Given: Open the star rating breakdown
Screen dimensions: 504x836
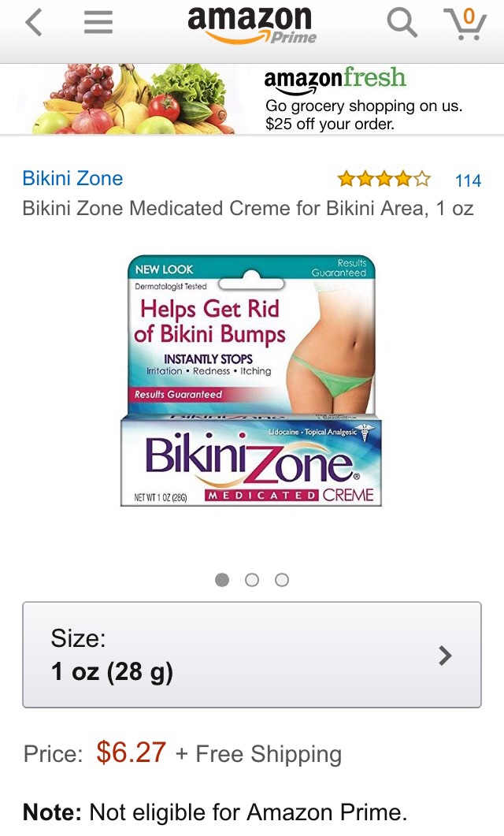Looking at the screenshot, I should pyautogui.click(x=384, y=179).
